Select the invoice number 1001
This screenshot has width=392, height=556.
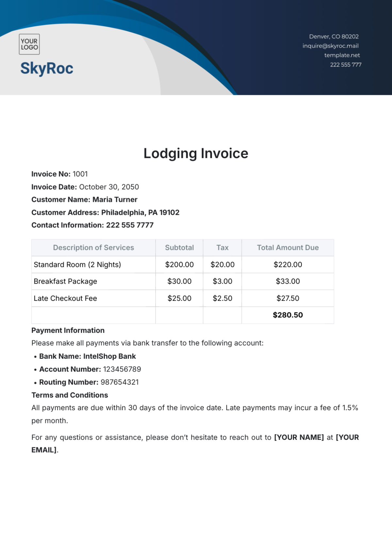80,174
